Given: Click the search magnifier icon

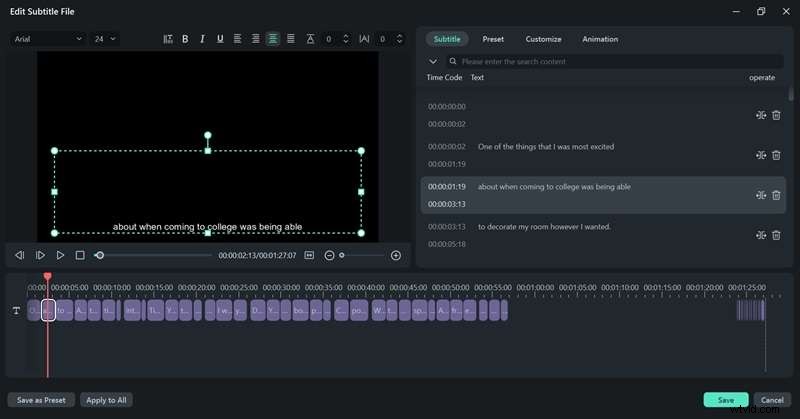Looking at the screenshot, I should (453, 61).
